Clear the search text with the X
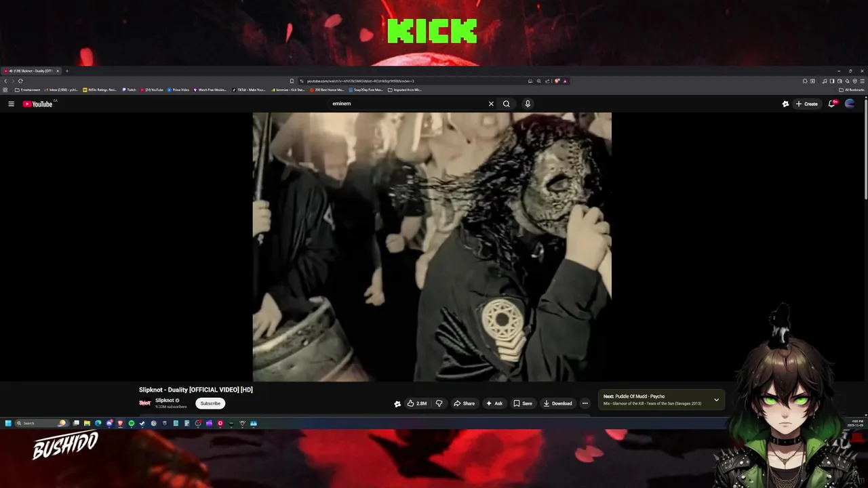Image resolution: width=868 pixels, height=488 pixels. (x=491, y=104)
